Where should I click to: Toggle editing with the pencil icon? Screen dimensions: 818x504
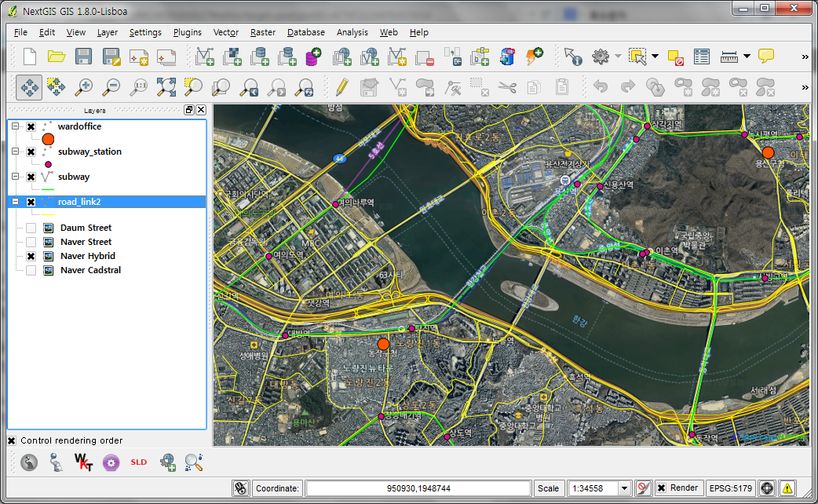click(x=341, y=87)
